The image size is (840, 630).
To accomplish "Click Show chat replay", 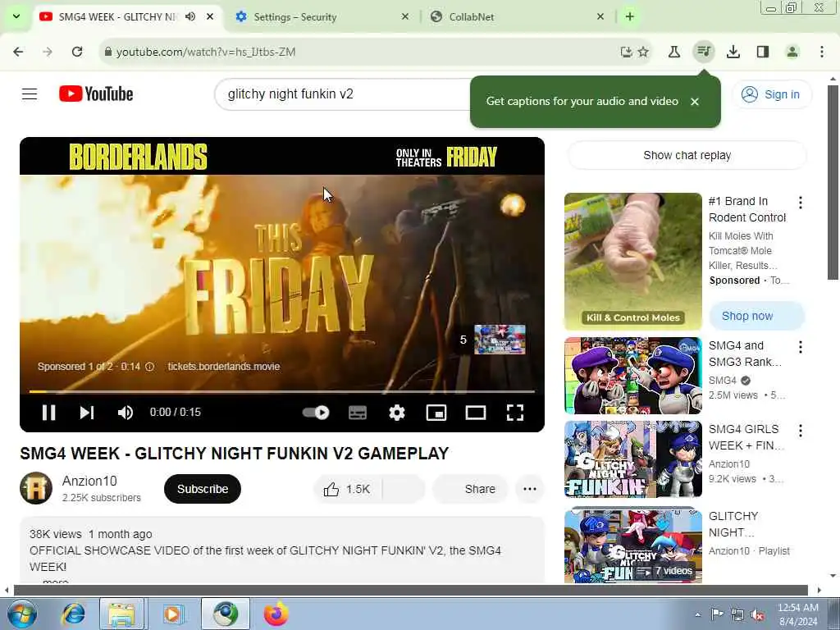I will [687, 155].
